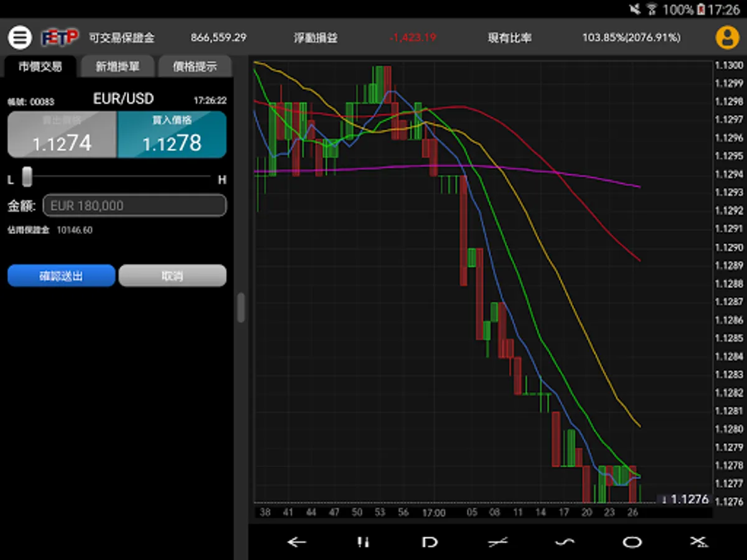
Task: Tap the D period icon in chart toolbar
Action: click(x=430, y=542)
